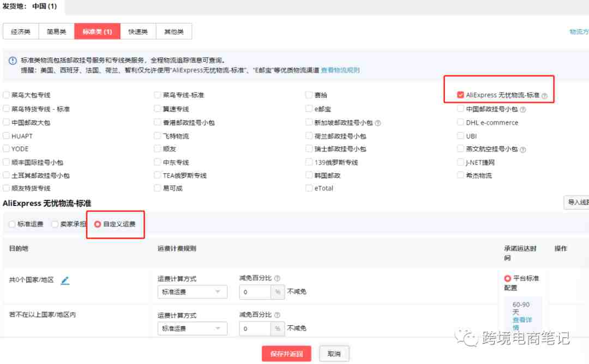Check the 希杰物流 checkbox
Screen dimensions: 589x364
point(460,175)
